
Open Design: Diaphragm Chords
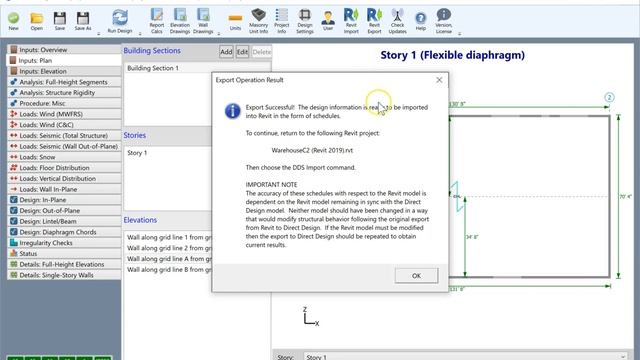[64, 232]
